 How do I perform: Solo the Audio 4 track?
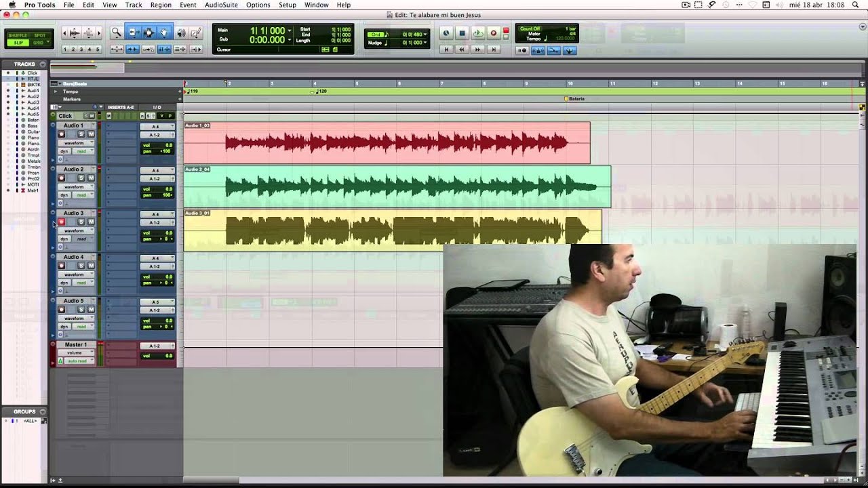81,266
